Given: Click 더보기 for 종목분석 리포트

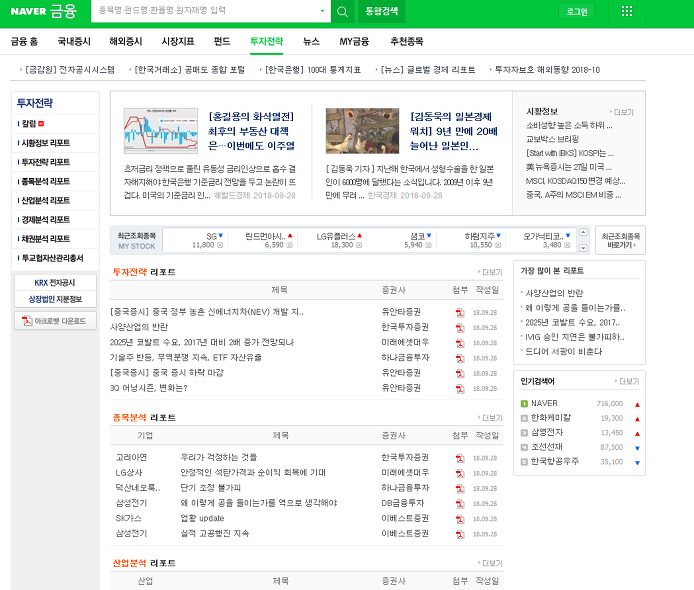Looking at the screenshot, I should pyautogui.click(x=490, y=418).
